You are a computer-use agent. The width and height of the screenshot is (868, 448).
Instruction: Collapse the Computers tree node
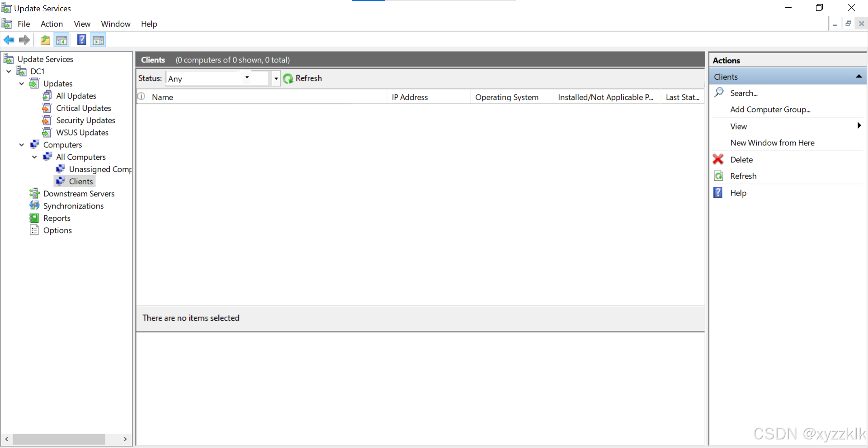21,145
